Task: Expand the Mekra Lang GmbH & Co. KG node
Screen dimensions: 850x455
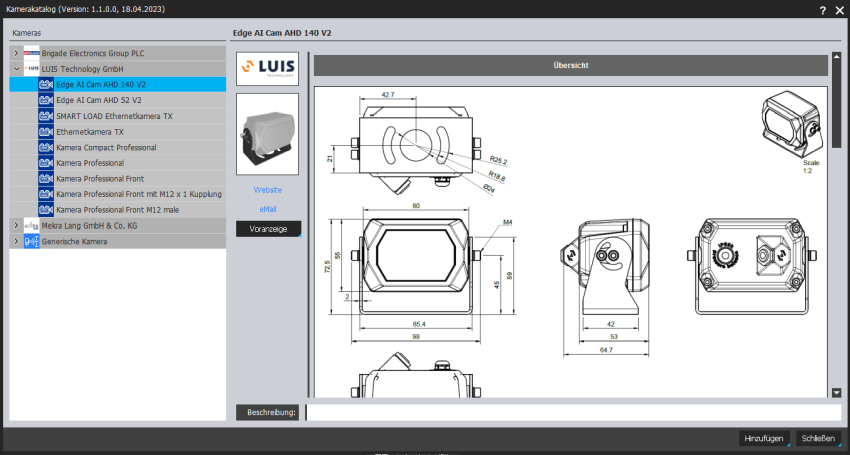Action: click(x=16, y=225)
